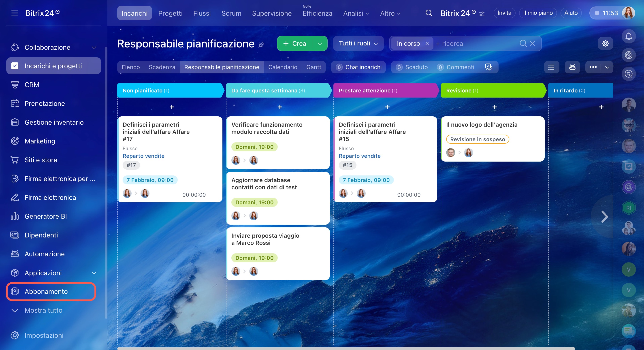Open the Tutti i ruoli dropdown
Screen dimensions: 644x350
(x=358, y=43)
